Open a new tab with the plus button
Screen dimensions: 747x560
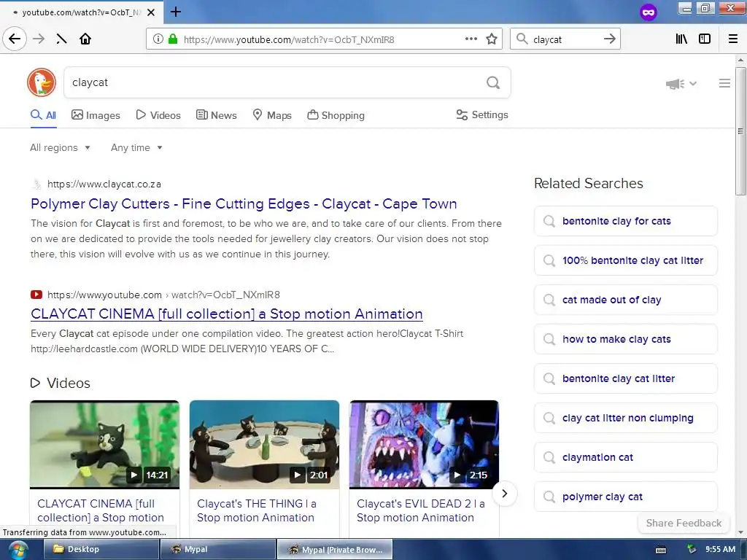coord(175,12)
